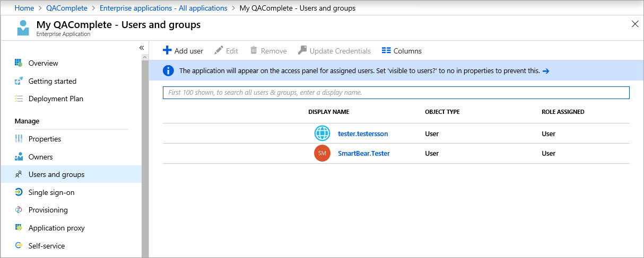644x258 pixels.
Task: Open the Self-service menu item
Action: pos(47,246)
